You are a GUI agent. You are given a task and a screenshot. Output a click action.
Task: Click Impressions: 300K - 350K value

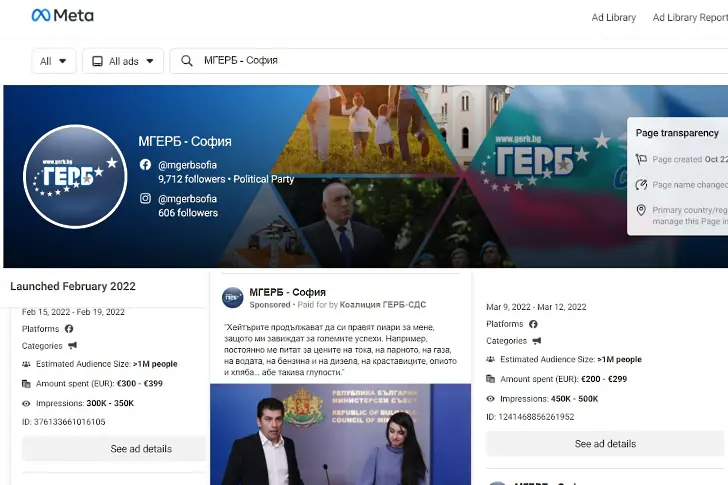(x=110, y=403)
